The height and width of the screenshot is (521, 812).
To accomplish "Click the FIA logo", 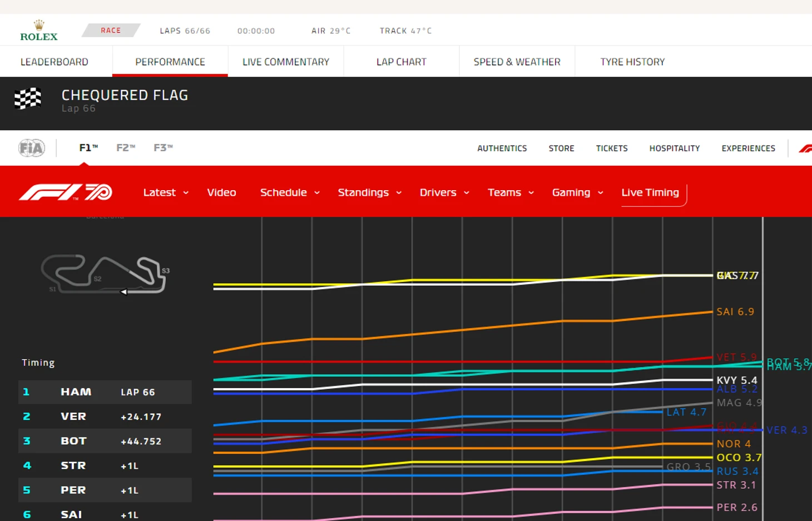I will tap(32, 148).
